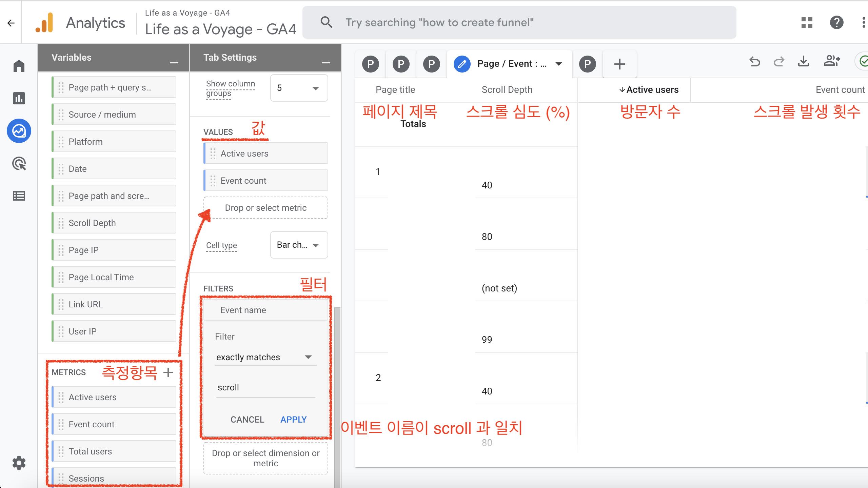
Task: Open the Home section in left sidebar
Action: 19,65
